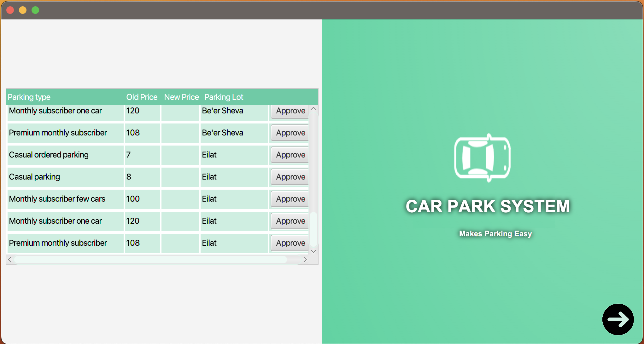
Task: Approve Premium monthly subscriber for Be'er Sheva
Action: 290,133
